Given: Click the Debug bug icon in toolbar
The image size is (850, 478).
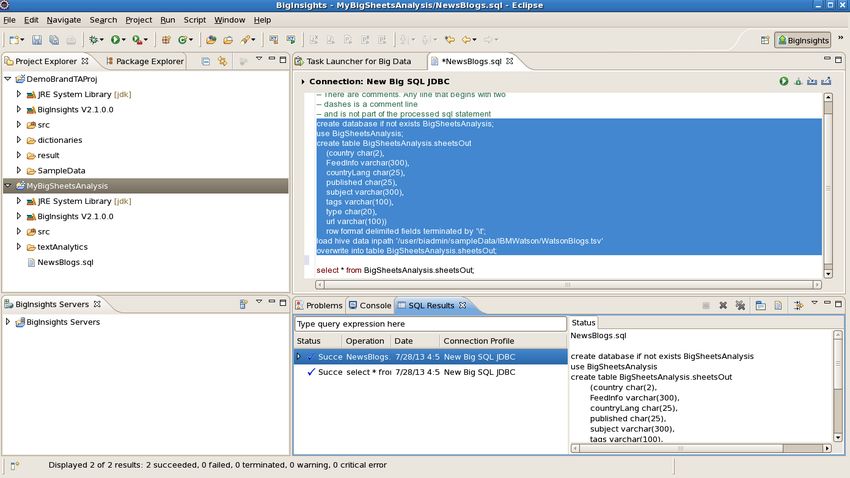Looking at the screenshot, I should pyautogui.click(x=93, y=40).
